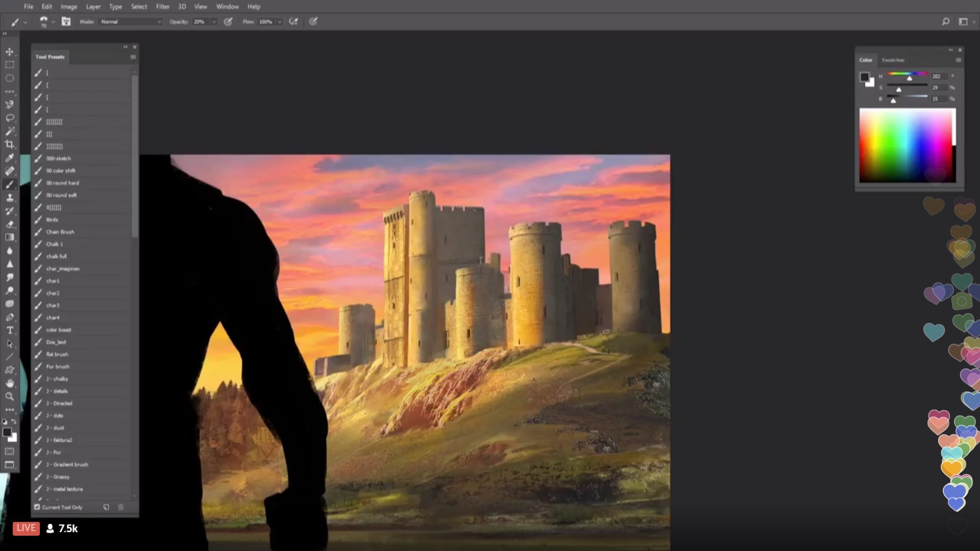Click the rainbow color spectrum field

[906, 145]
